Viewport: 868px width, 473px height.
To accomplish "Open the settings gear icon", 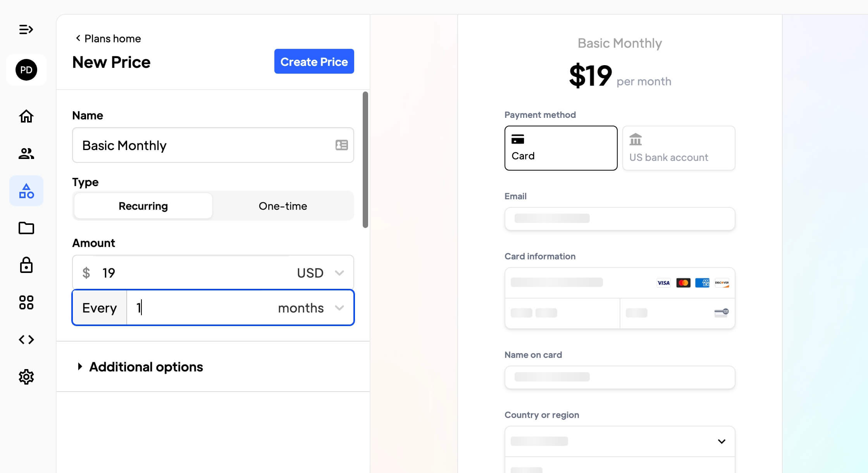I will pyautogui.click(x=26, y=377).
